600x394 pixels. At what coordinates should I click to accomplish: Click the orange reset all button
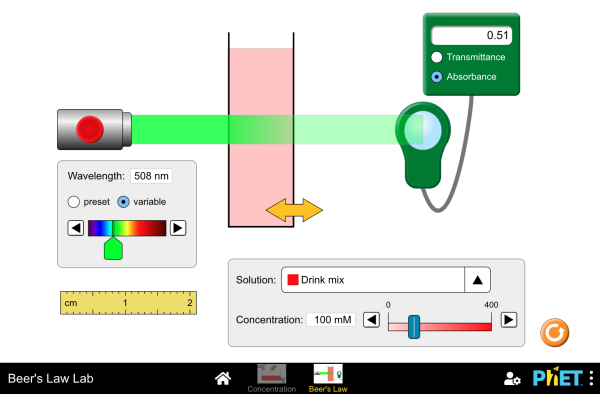click(554, 332)
